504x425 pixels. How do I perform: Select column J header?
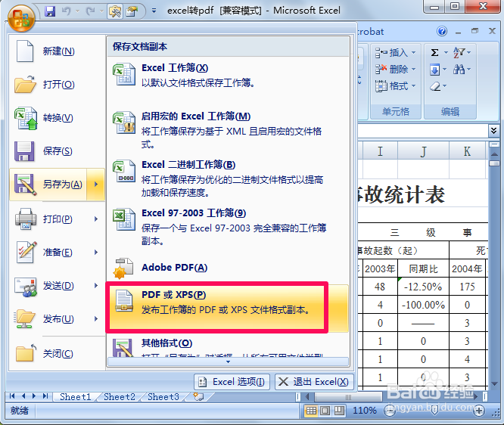[423, 151]
